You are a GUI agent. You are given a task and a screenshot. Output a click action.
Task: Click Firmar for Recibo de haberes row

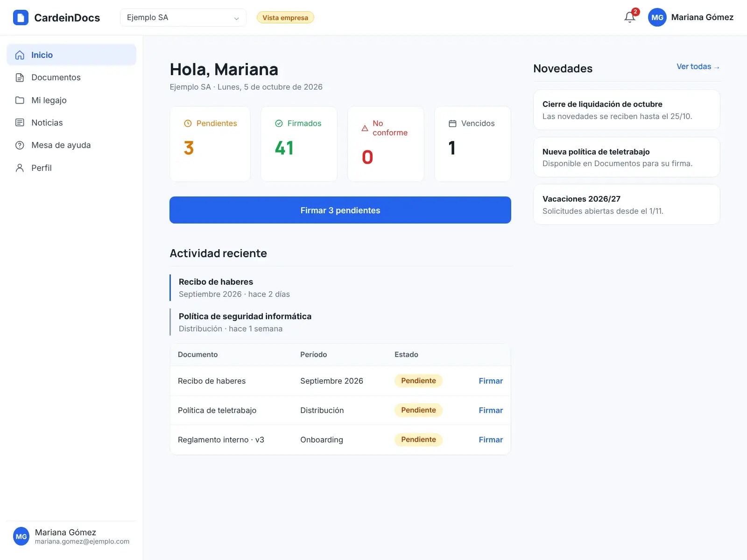click(x=491, y=381)
